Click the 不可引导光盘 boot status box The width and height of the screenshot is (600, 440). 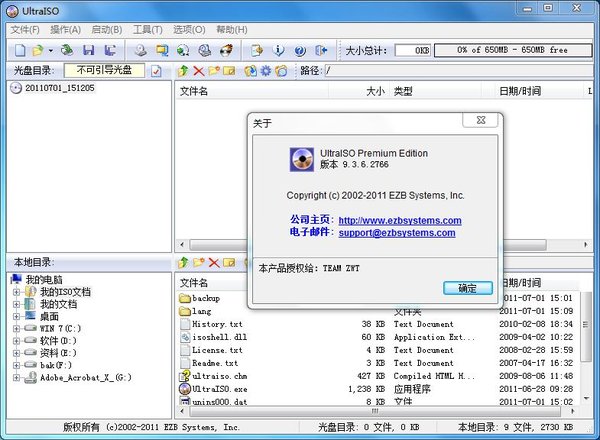104,70
